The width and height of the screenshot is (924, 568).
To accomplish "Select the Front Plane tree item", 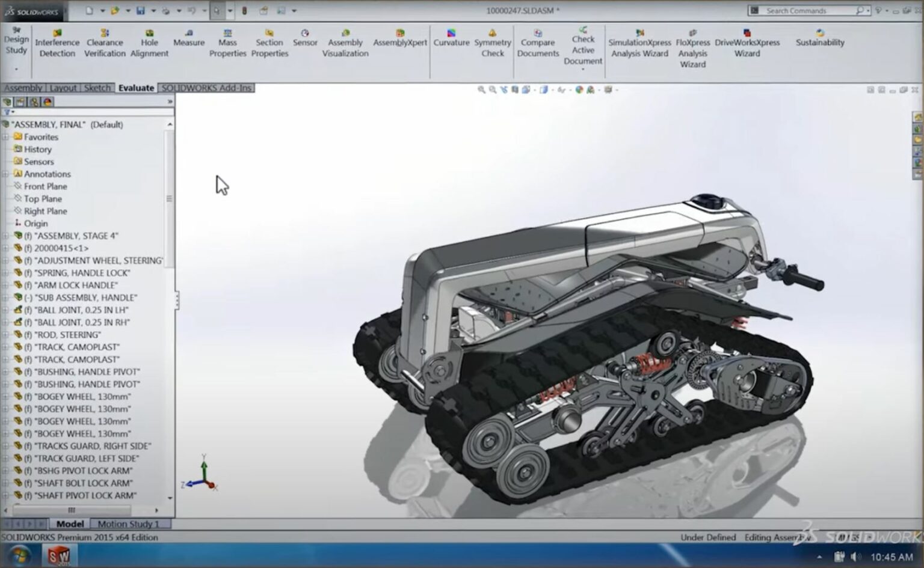I will (43, 186).
